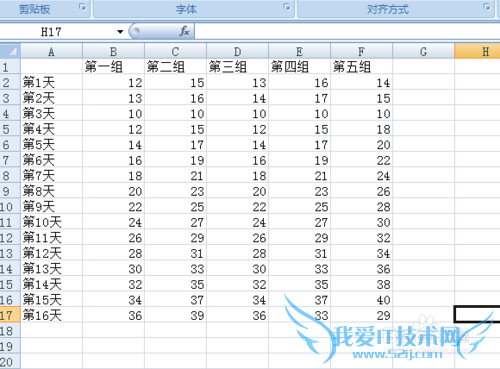The height and width of the screenshot is (369, 500).
Task: Click value 19 in column C
Action: point(175,160)
